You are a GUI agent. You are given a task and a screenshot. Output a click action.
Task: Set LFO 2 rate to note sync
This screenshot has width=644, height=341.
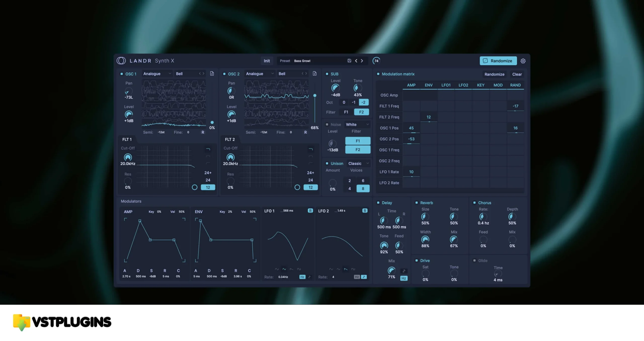point(364,277)
